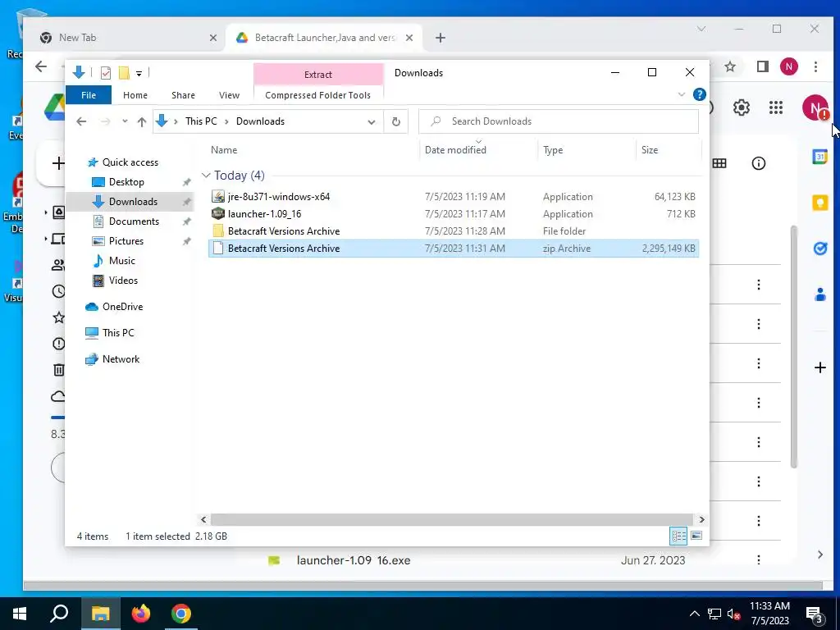
Task: Click This PC in breadcrumb path
Action: pos(201,121)
